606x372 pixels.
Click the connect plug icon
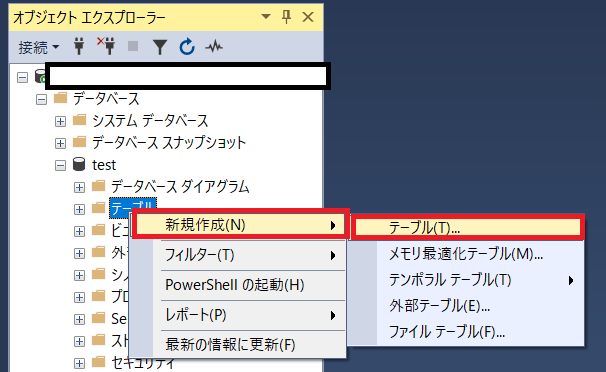[79, 46]
